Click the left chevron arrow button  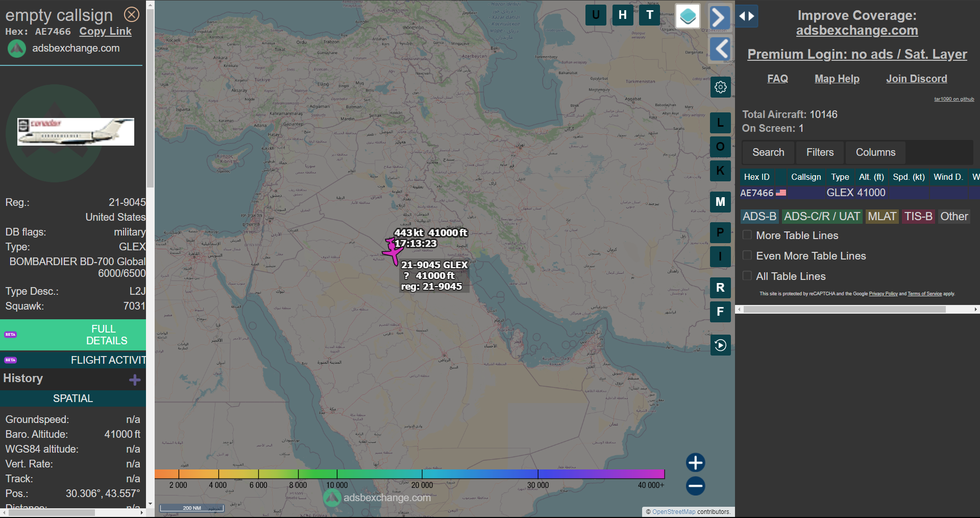[720, 49]
